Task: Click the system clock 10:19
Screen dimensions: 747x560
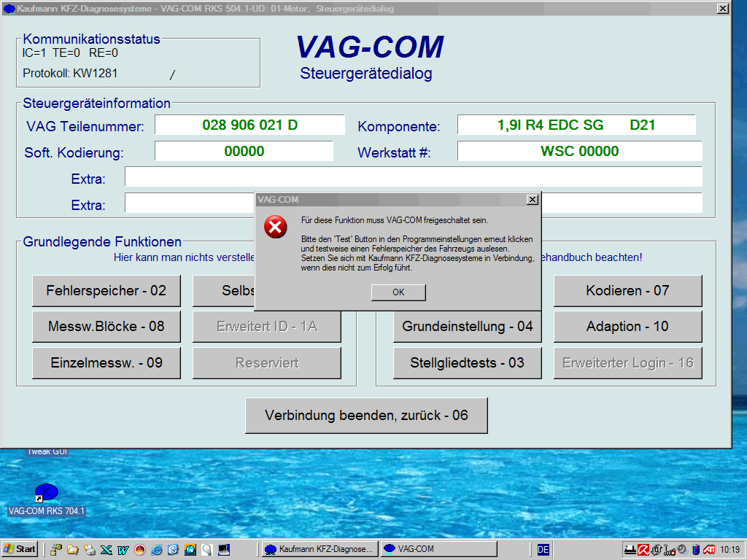Action: (729, 550)
